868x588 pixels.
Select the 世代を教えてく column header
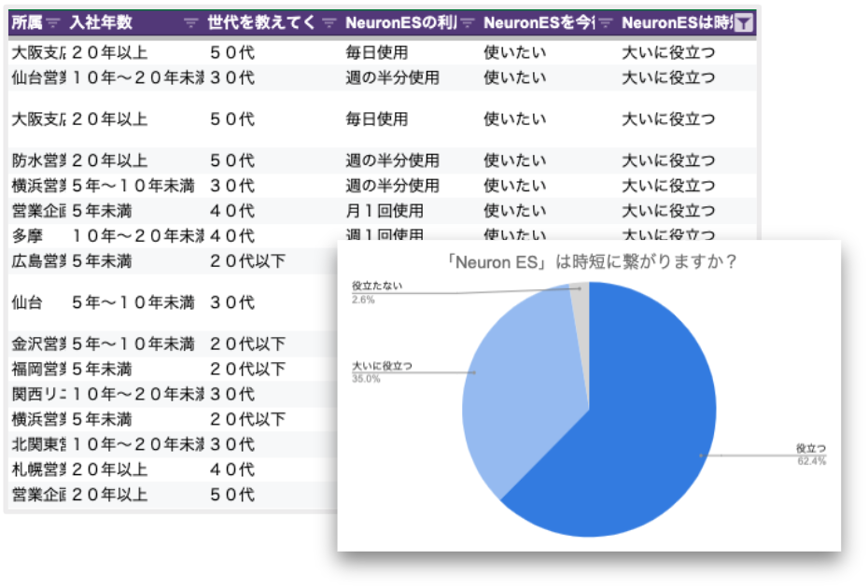pos(261,22)
